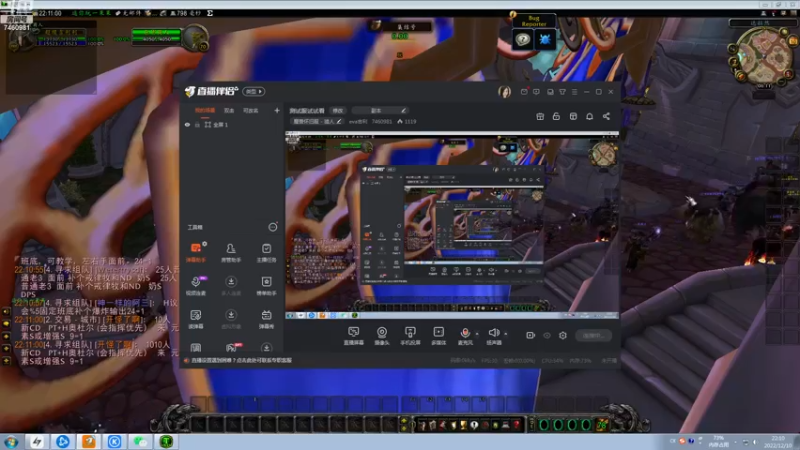
Task: Expand microphone options arrow
Action: click(477, 334)
